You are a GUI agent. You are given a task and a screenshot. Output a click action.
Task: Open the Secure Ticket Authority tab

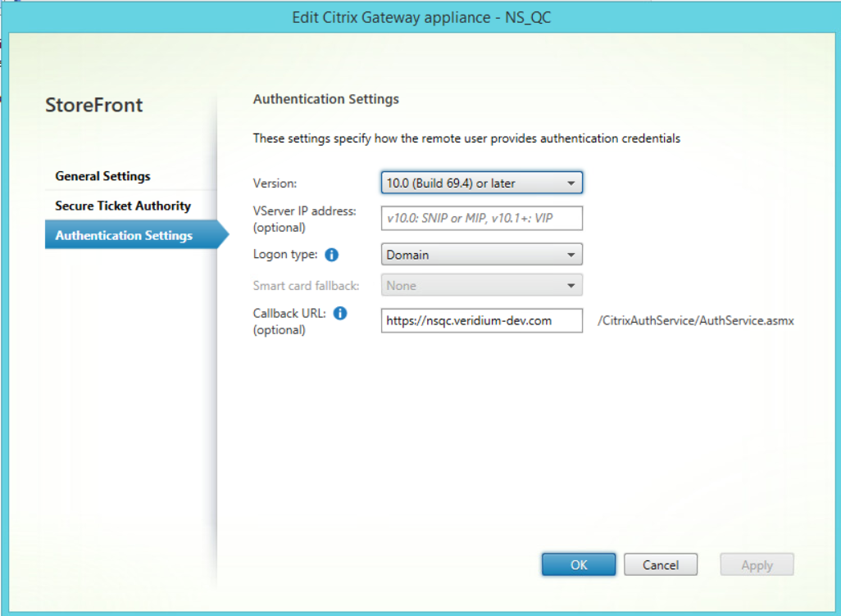[x=123, y=206]
